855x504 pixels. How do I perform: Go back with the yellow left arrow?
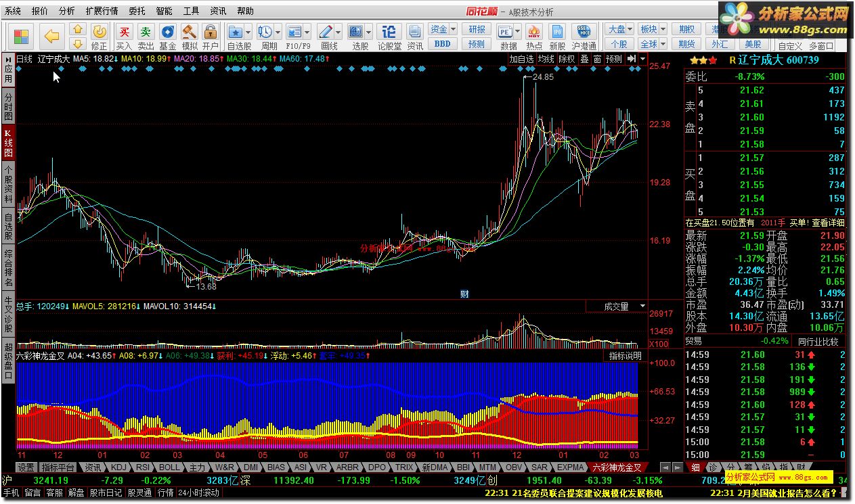(52, 36)
